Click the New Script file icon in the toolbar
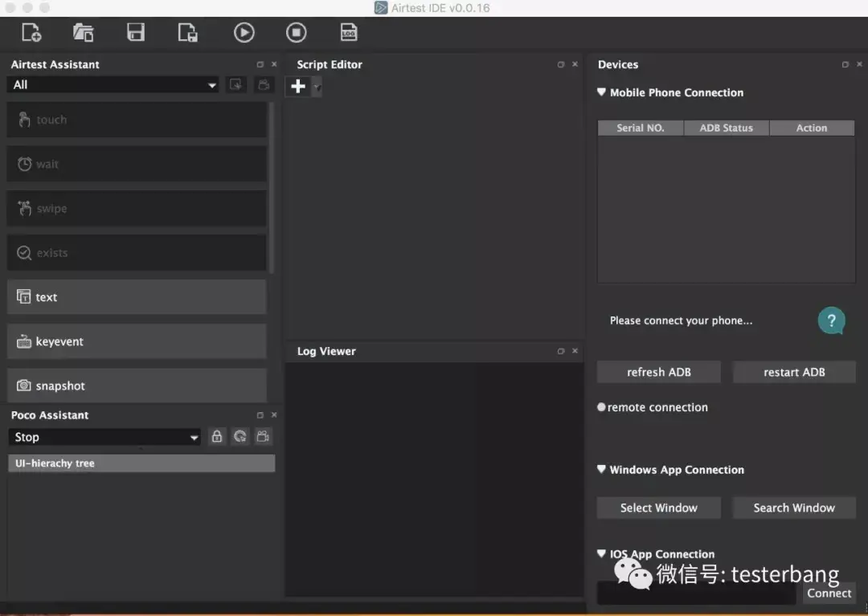The image size is (868, 616). [x=31, y=33]
